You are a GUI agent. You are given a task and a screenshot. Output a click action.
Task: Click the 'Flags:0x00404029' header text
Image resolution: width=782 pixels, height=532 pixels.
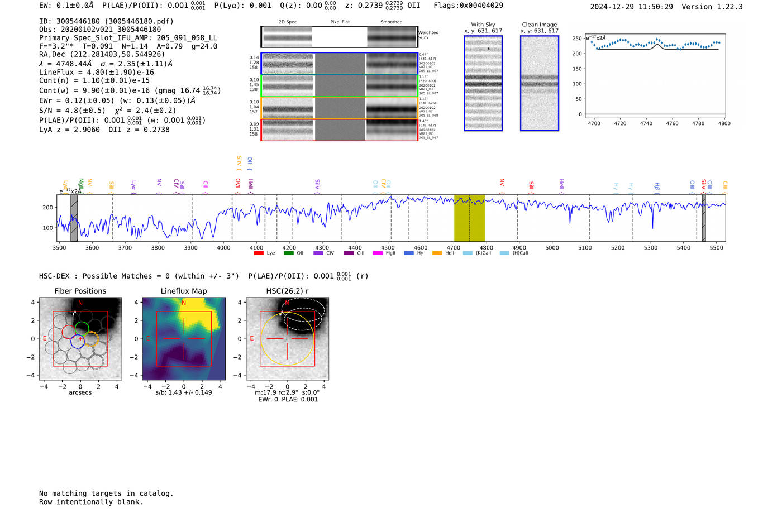468,5
